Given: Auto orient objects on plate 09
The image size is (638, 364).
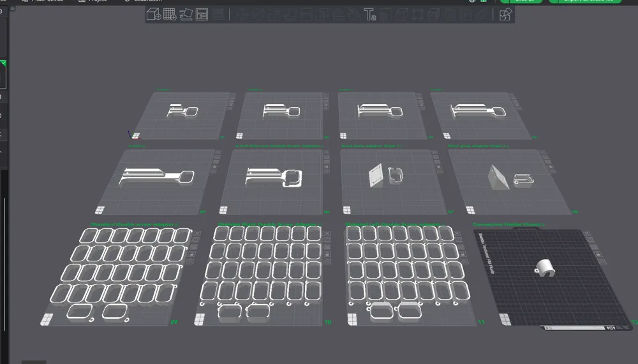Looking at the screenshot, I should 195,240.
